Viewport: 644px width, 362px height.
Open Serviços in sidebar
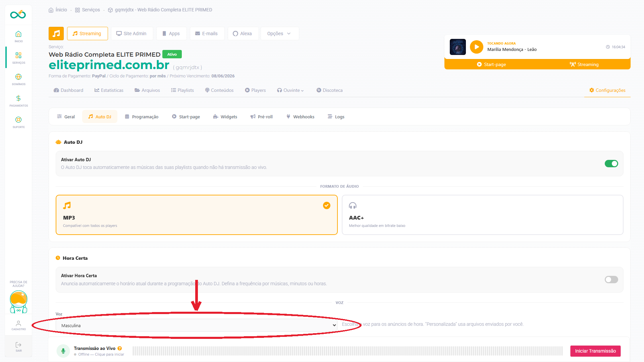18,58
